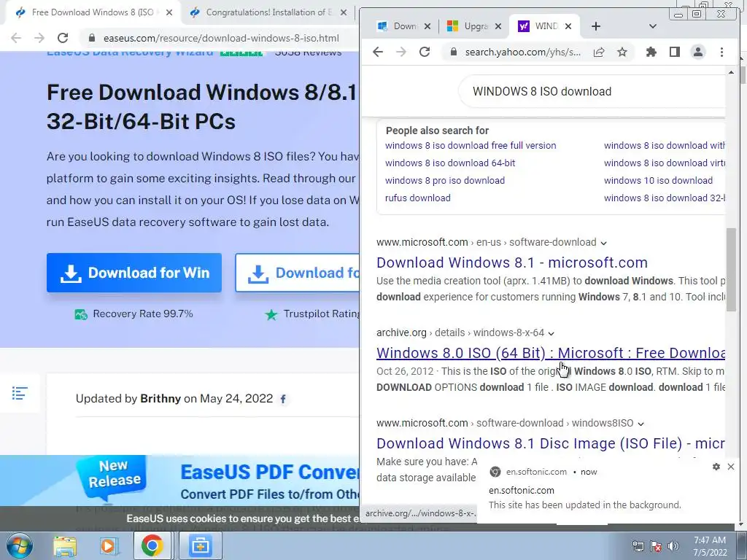Open the rufus download suggestion
Image resolution: width=747 pixels, height=560 pixels.
(418, 198)
